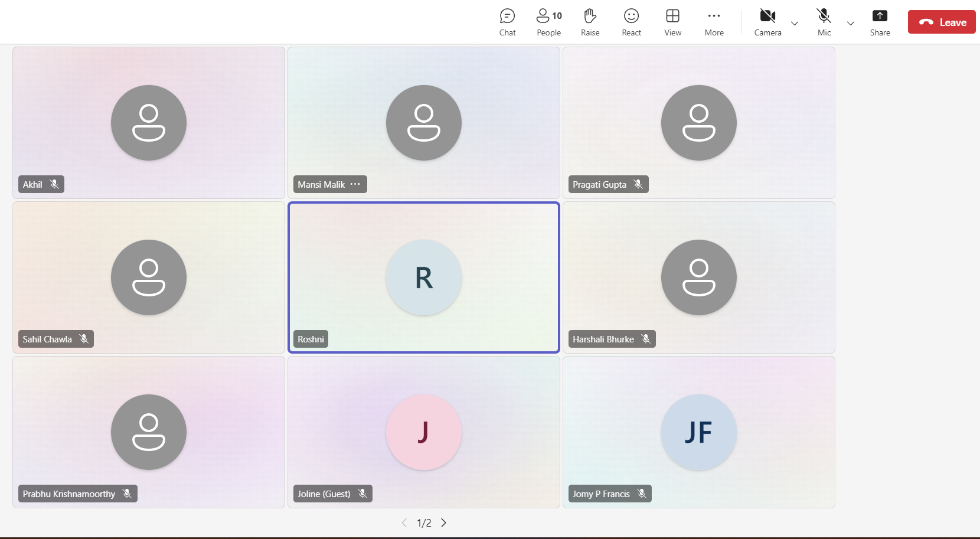Click the Sahil Chawla name label

[x=47, y=339]
